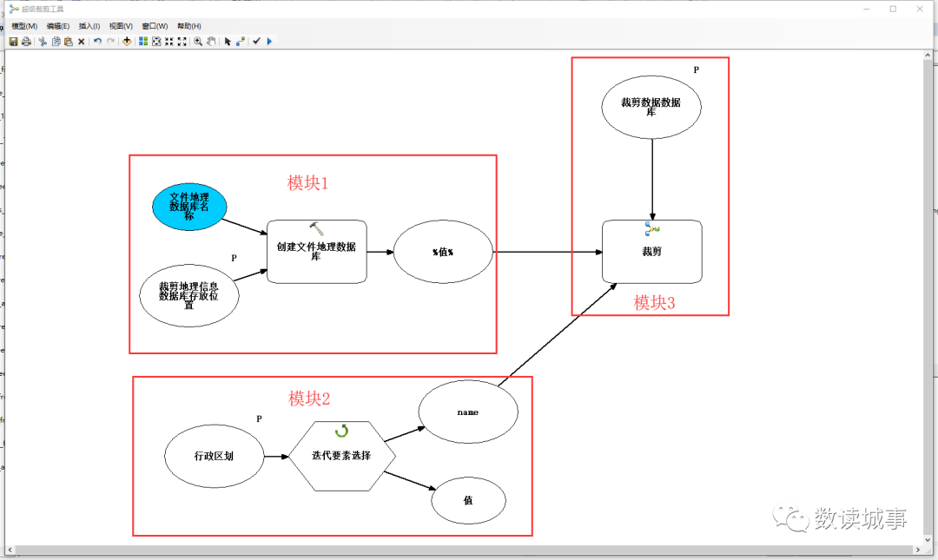938x560 pixels.
Task: Save the model with the floppy disk icon
Action: click(13, 42)
